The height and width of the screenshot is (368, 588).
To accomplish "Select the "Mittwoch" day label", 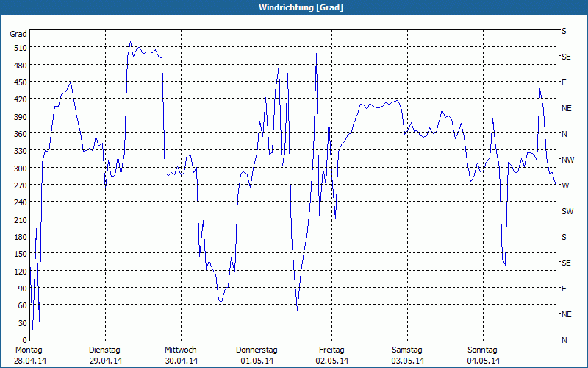I will pyautogui.click(x=180, y=350).
